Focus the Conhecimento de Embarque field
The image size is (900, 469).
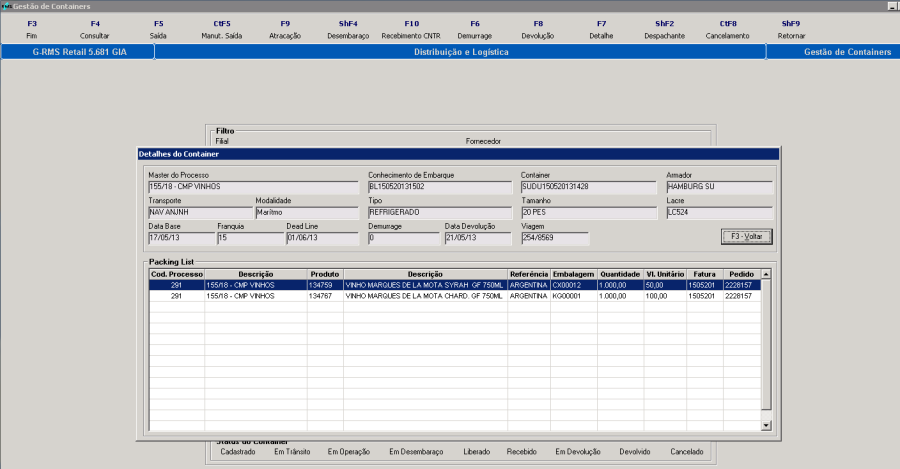click(440, 187)
